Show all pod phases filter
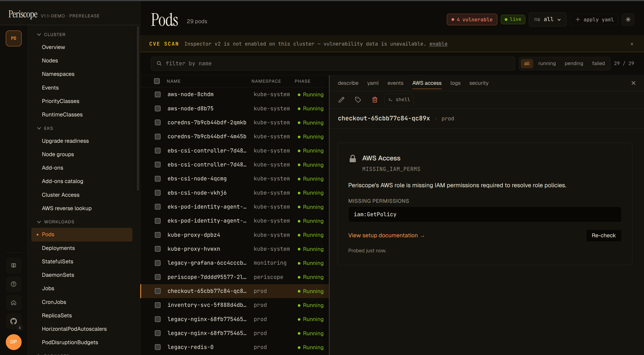 (x=527, y=63)
